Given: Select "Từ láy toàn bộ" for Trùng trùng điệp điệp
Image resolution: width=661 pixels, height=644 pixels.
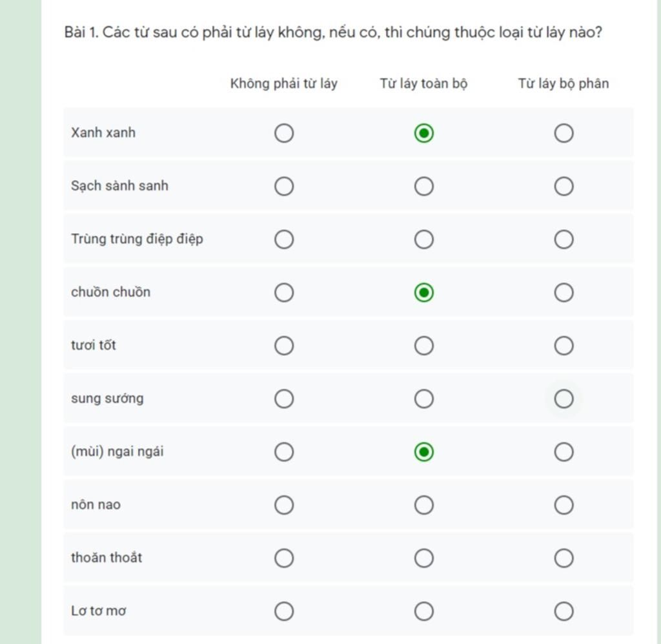Looking at the screenshot, I should (x=423, y=240).
